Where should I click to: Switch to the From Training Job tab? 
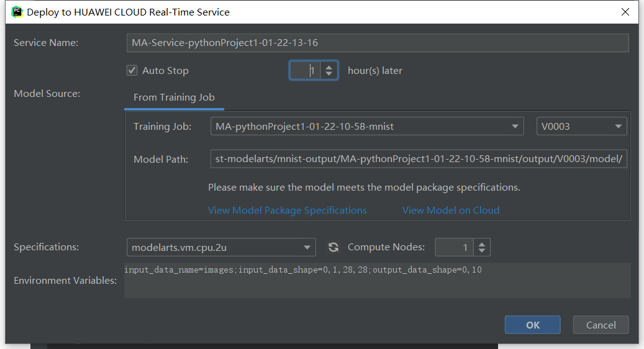174,97
